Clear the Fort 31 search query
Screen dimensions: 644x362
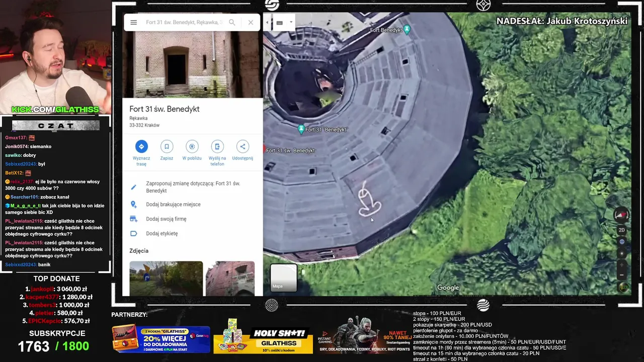[x=251, y=23]
